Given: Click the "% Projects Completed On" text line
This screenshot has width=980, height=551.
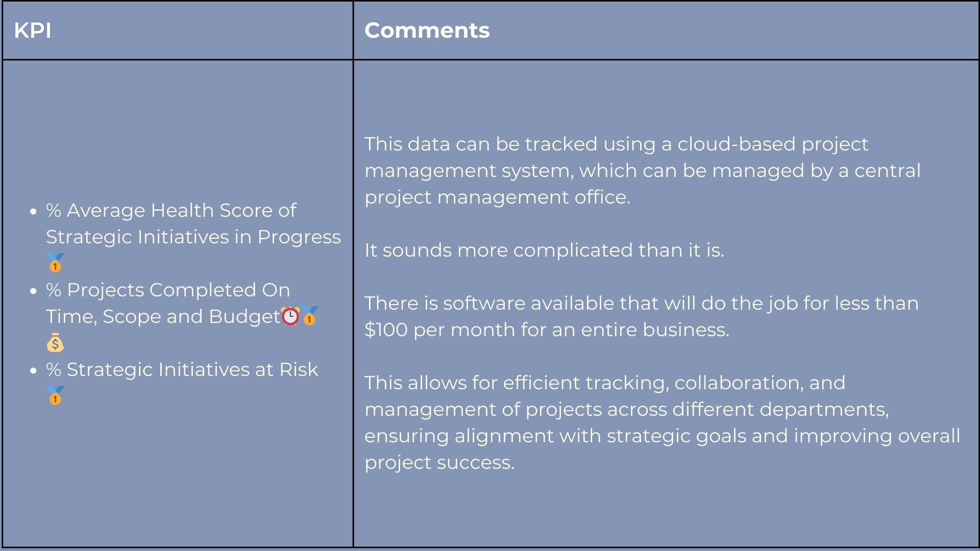Looking at the screenshot, I should coord(168,290).
